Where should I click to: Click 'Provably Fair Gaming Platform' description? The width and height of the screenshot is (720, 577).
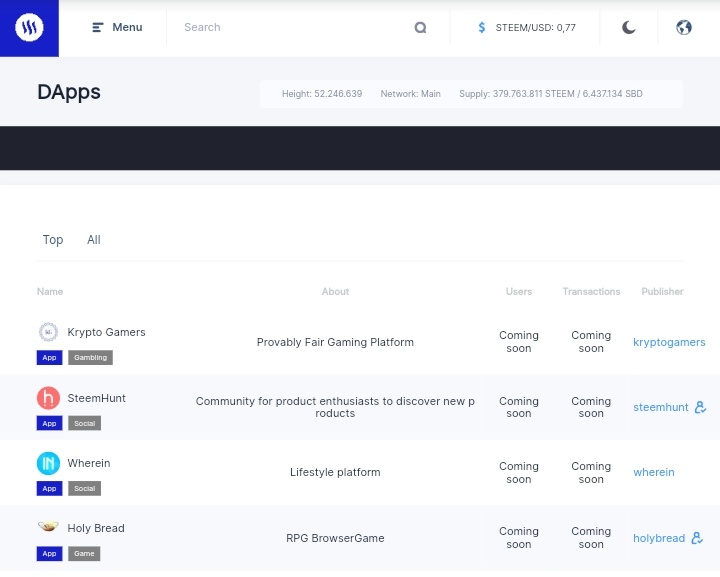(335, 342)
